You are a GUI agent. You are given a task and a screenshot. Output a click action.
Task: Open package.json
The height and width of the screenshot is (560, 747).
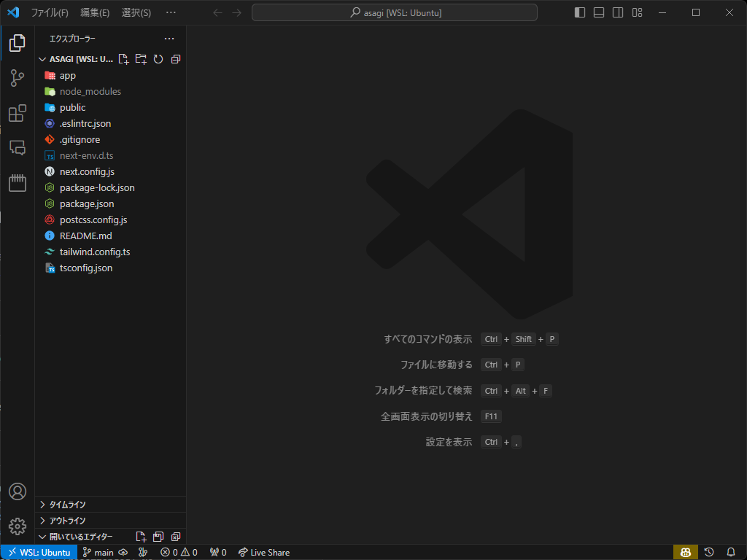(111, 204)
